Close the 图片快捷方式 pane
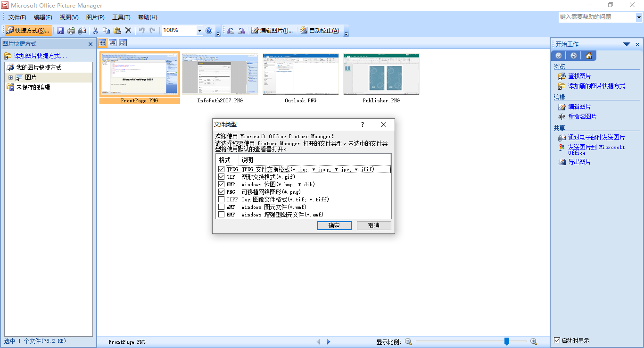This screenshot has height=348, width=644. click(x=91, y=44)
